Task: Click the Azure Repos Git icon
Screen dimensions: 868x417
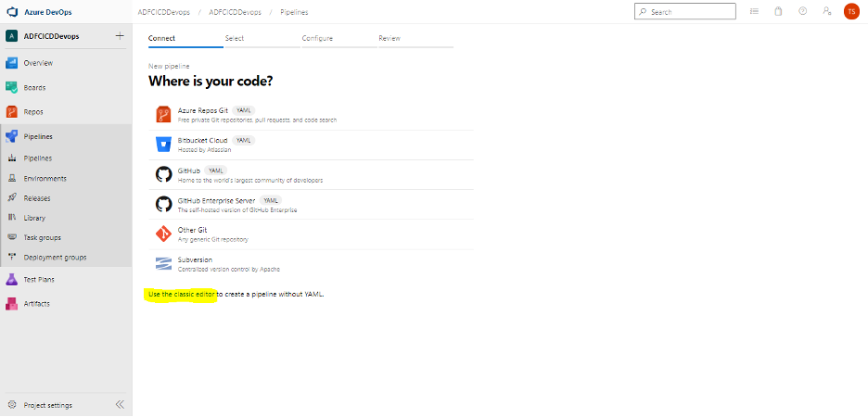Action: tap(164, 115)
